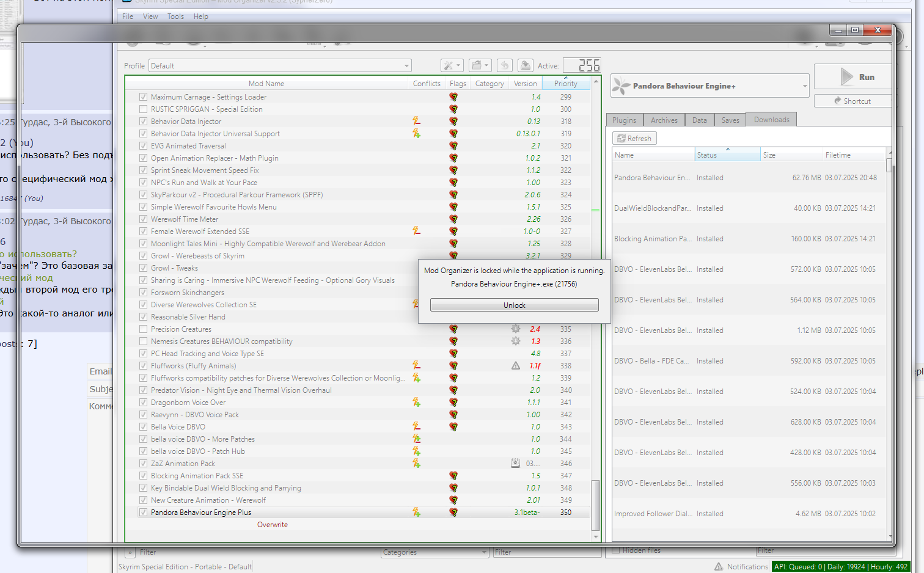Open the Help menu
The height and width of the screenshot is (573, 924).
[x=201, y=16]
